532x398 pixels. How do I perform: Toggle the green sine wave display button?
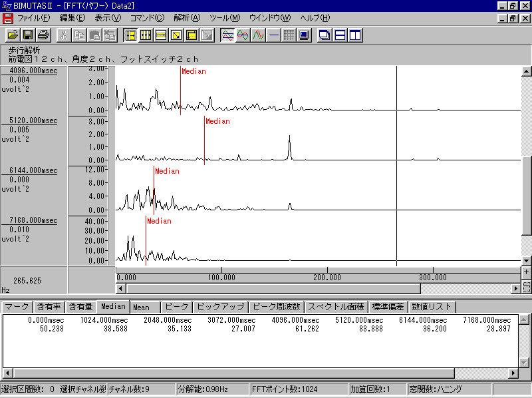[243, 35]
